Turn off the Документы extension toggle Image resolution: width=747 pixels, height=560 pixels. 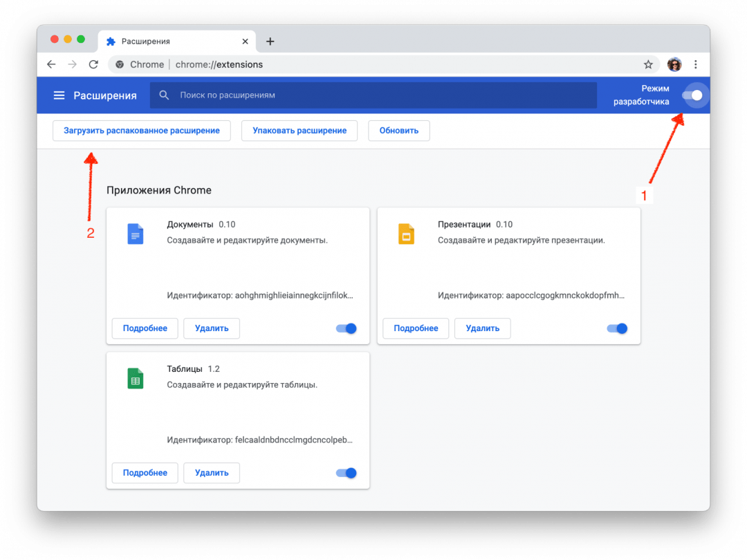pos(346,328)
